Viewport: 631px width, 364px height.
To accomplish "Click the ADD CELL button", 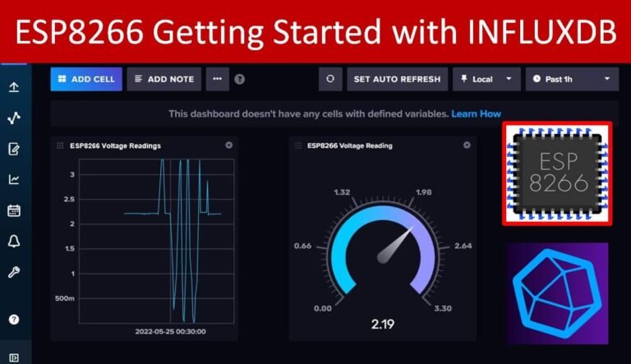I will coord(86,80).
